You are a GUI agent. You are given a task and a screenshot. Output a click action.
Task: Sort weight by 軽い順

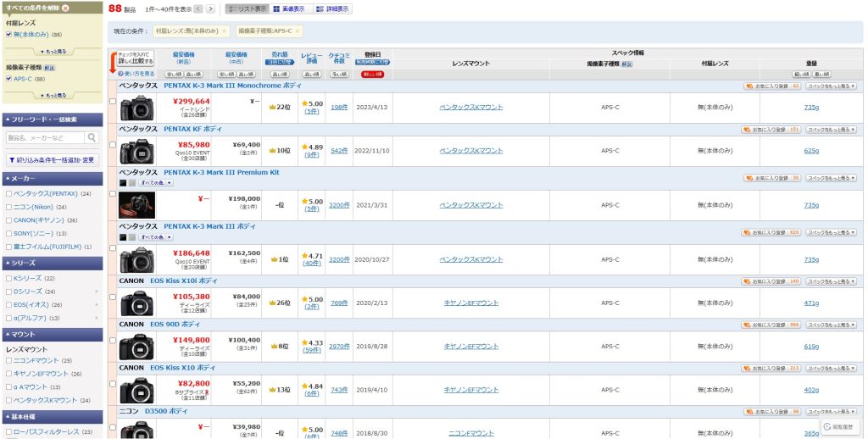[802, 74]
